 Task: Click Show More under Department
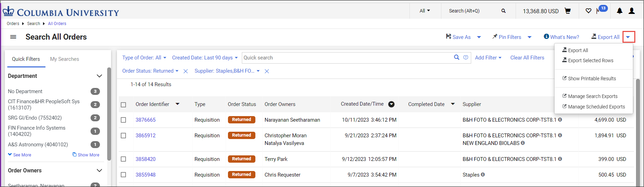(x=86, y=155)
